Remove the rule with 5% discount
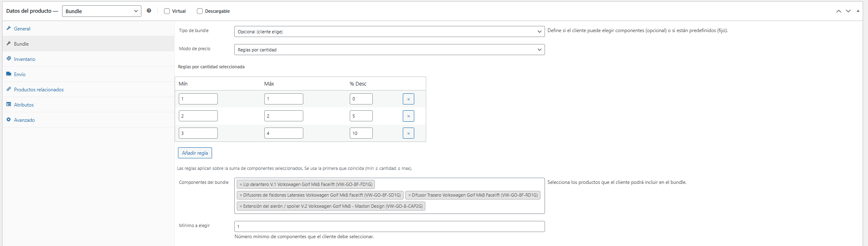Image resolution: width=868 pixels, height=246 pixels. 409,116
